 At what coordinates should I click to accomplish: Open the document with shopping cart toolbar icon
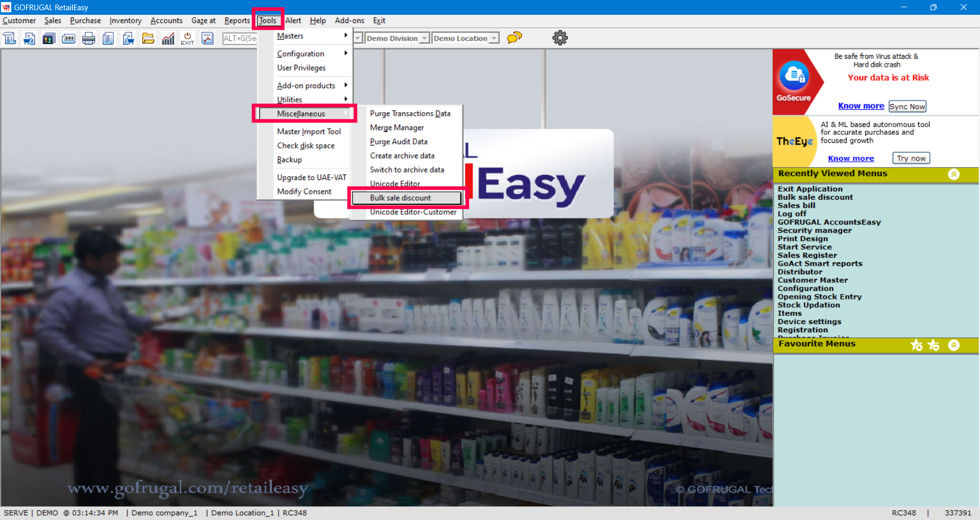[x=29, y=38]
